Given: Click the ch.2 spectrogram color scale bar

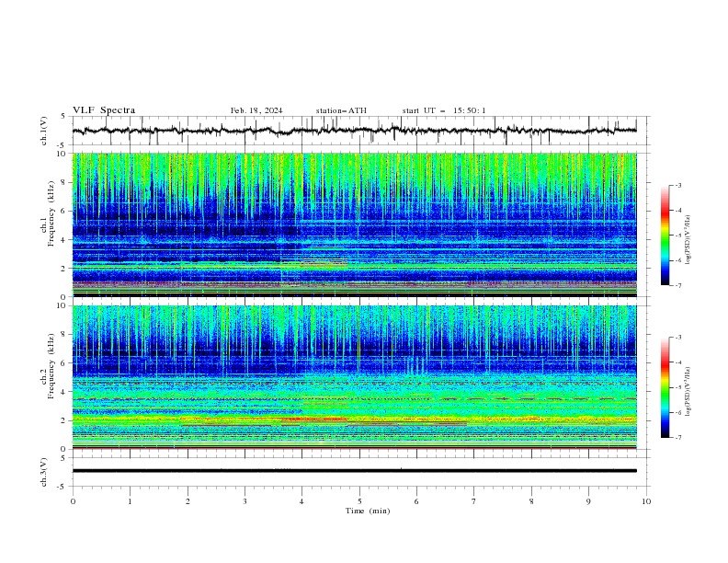Looking at the screenshot, I should point(665,387).
